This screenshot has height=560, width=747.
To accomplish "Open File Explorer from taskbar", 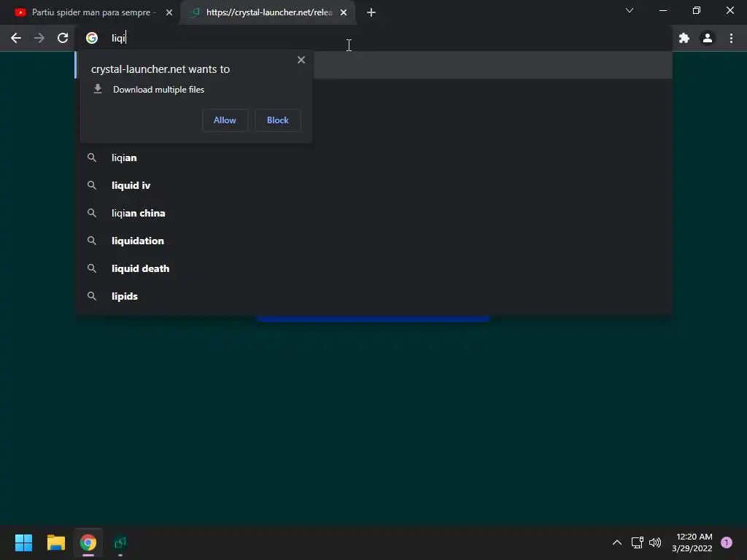I will coord(55,542).
